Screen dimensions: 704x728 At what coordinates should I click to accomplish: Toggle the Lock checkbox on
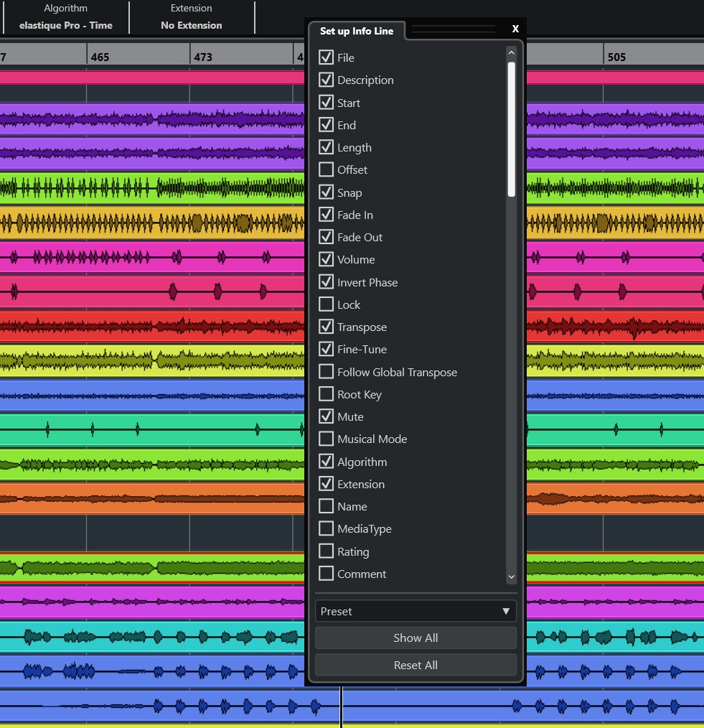click(x=326, y=304)
